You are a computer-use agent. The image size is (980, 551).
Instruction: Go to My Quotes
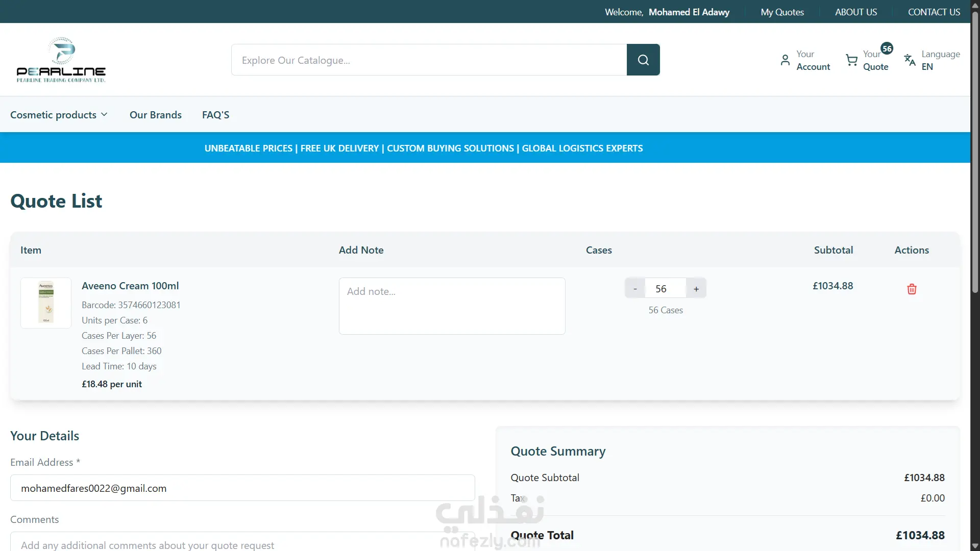[x=782, y=12]
